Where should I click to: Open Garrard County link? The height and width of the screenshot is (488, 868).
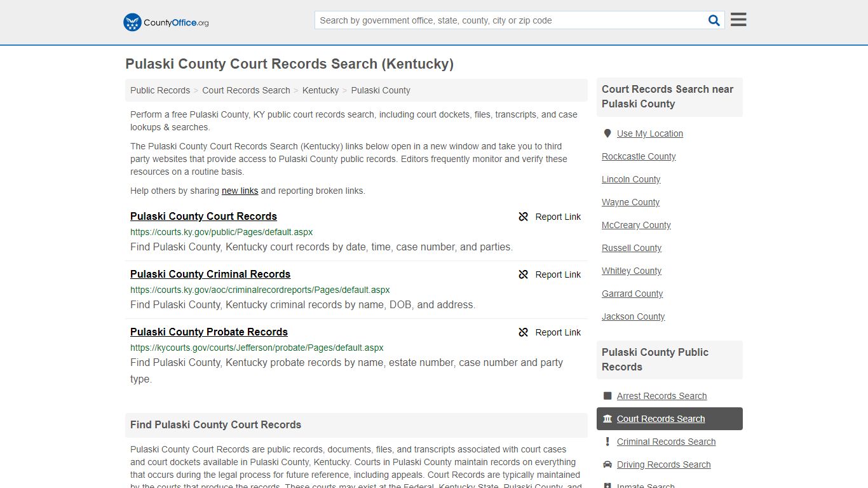pyautogui.click(x=632, y=294)
